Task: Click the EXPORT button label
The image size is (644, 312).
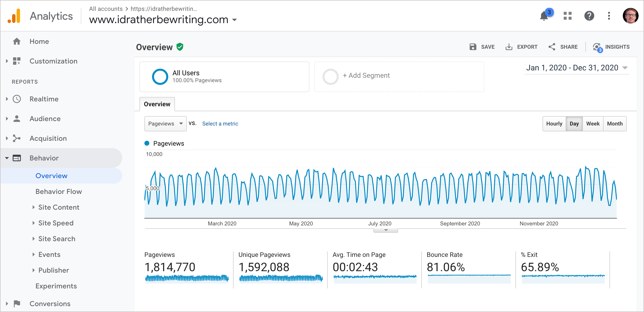Action: 527,47
